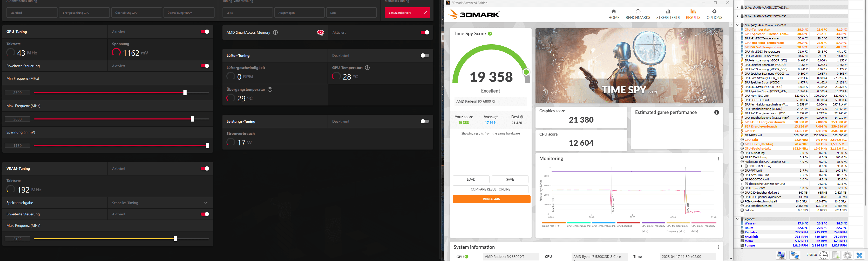Image resolution: width=868 pixels, height=261 pixels.
Task: Click HWiNFO clock timer icon
Action: point(824,255)
